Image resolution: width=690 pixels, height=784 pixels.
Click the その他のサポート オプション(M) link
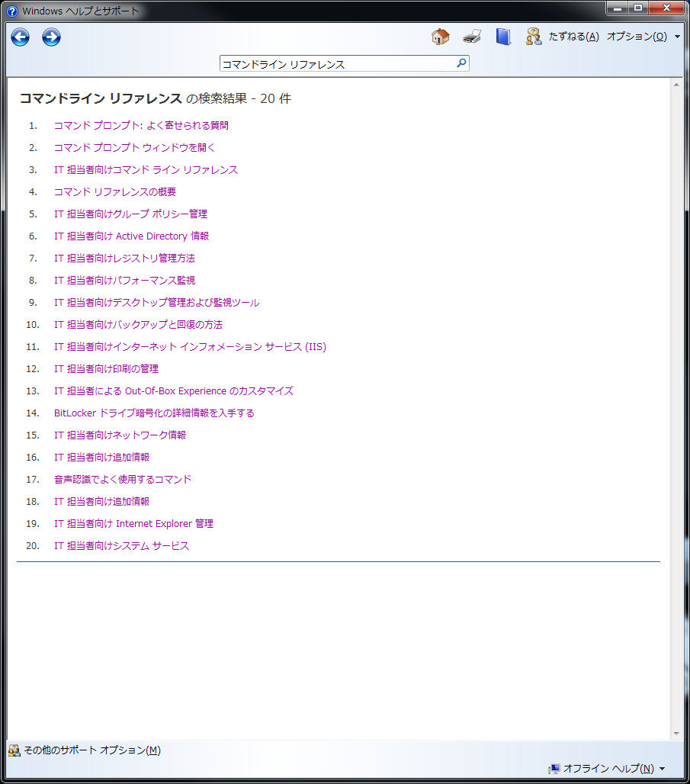pyautogui.click(x=92, y=750)
